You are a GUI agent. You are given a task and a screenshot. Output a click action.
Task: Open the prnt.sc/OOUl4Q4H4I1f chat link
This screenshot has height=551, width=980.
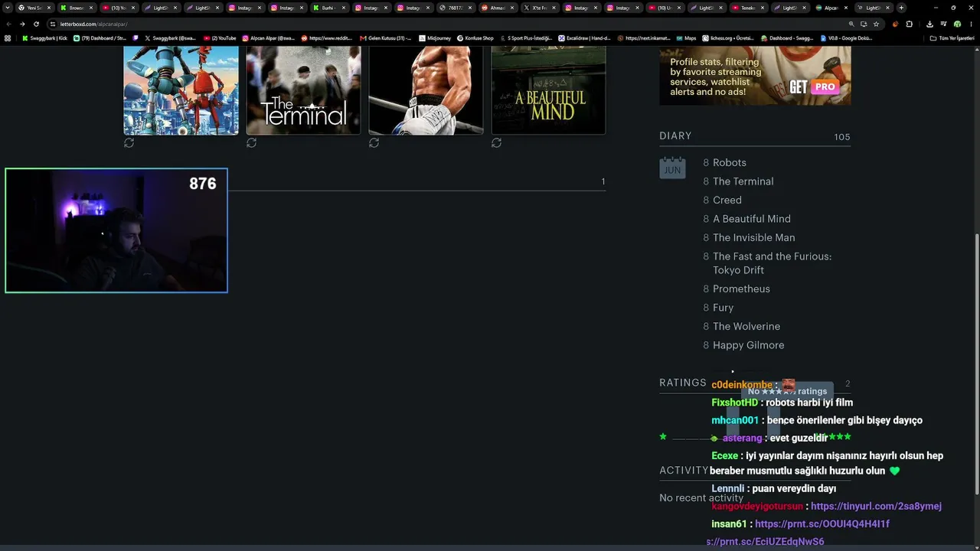pos(822,524)
